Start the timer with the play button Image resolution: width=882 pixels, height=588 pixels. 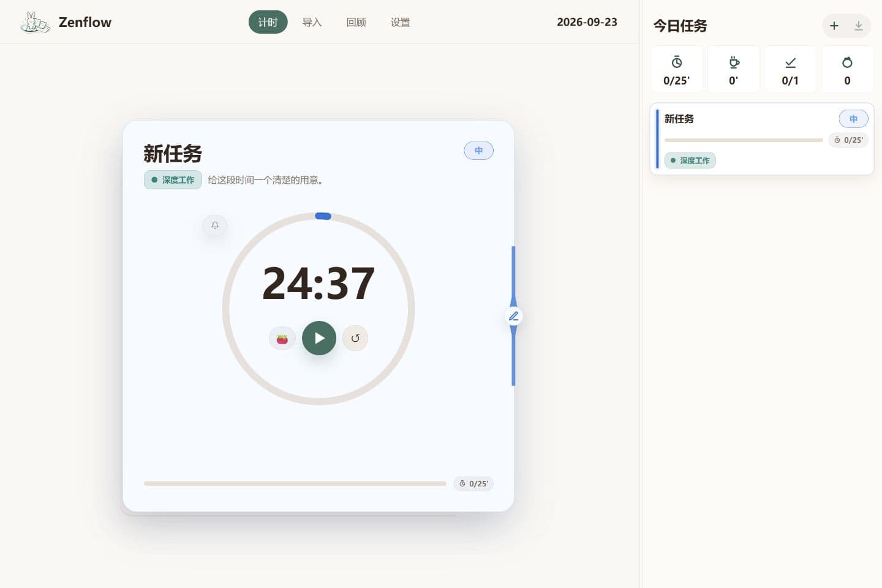click(x=319, y=338)
